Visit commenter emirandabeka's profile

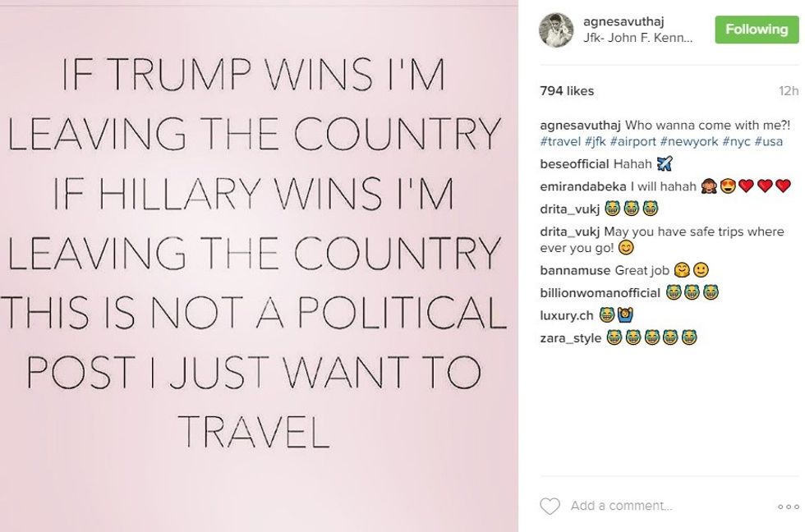tap(583, 186)
